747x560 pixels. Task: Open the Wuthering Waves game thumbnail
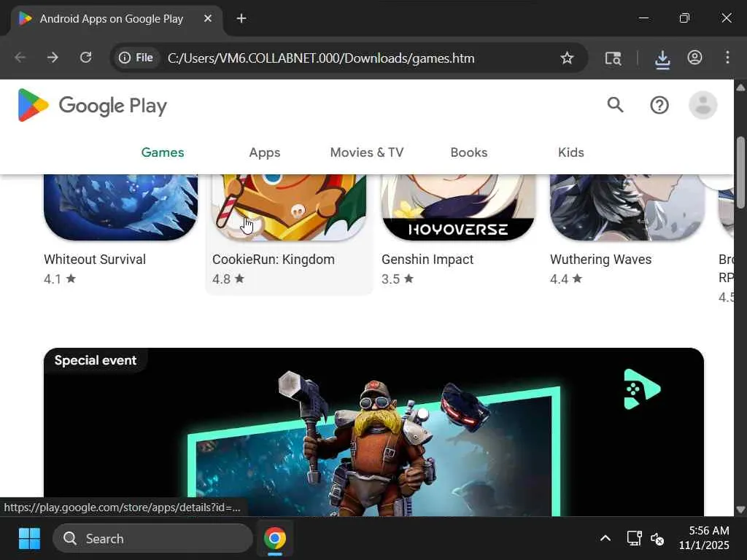click(x=627, y=207)
